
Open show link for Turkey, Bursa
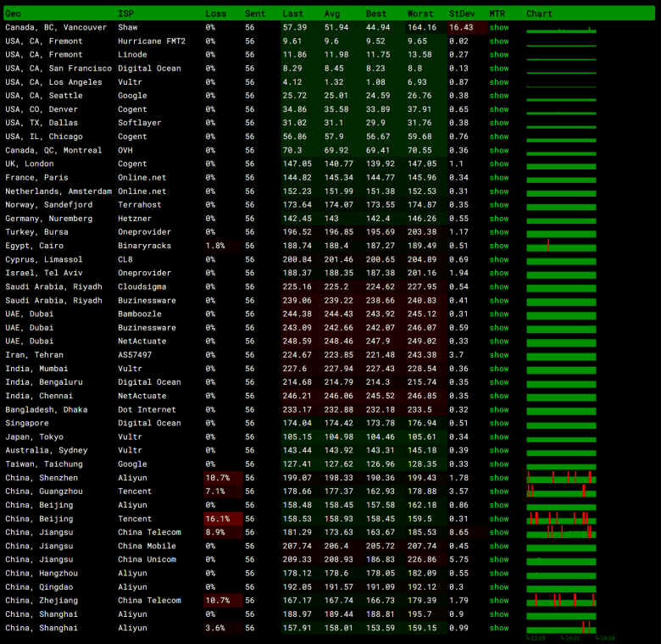498,232
